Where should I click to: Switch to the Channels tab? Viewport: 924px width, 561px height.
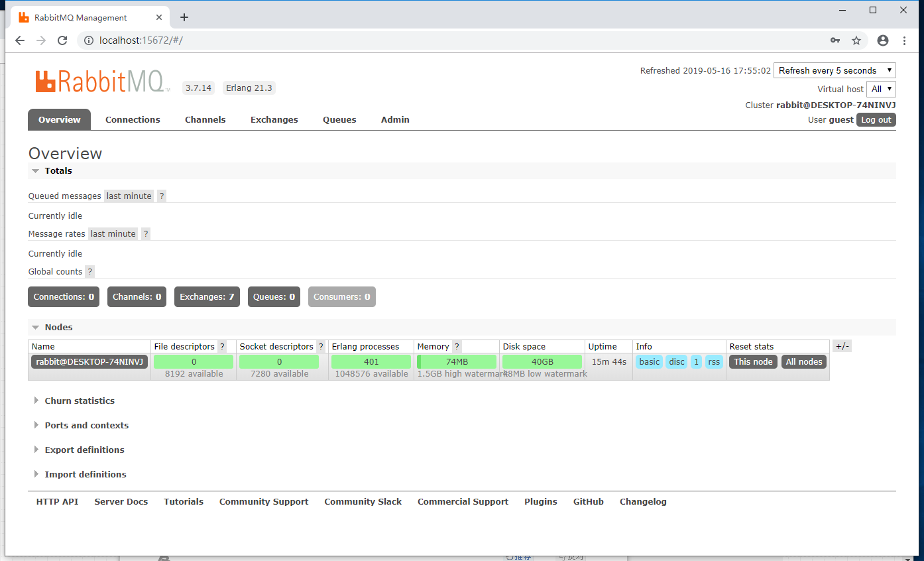click(205, 119)
